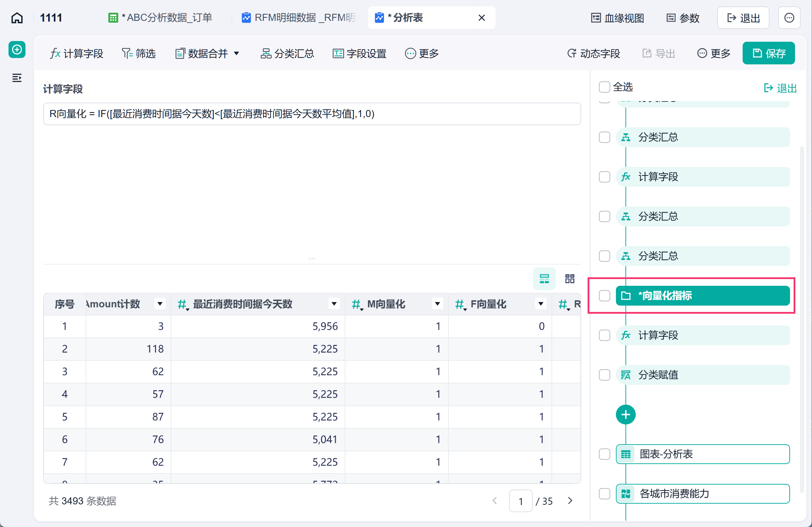Screen dimensions: 812x527
Task: Select the list row view icon
Action: (x=544, y=279)
